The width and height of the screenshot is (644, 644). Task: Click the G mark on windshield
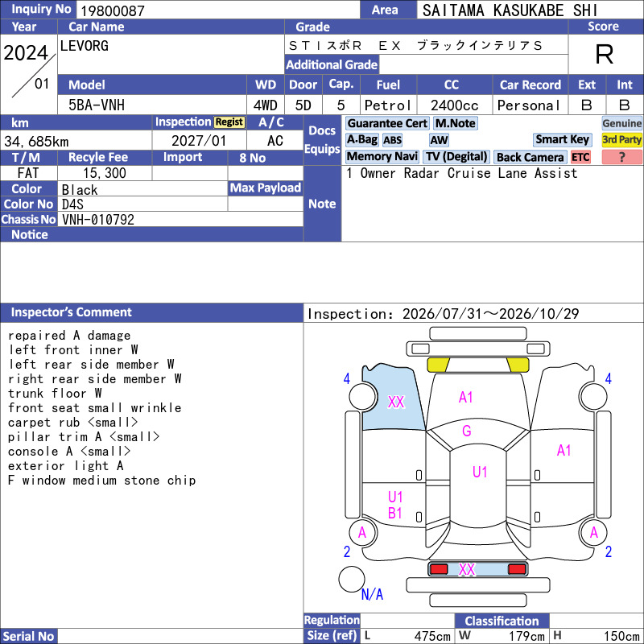(x=467, y=431)
